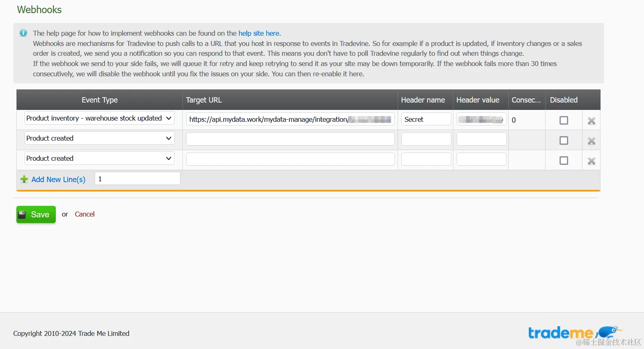The height and width of the screenshot is (349, 644).
Task: Focus second row header name field
Action: [426, 139]
